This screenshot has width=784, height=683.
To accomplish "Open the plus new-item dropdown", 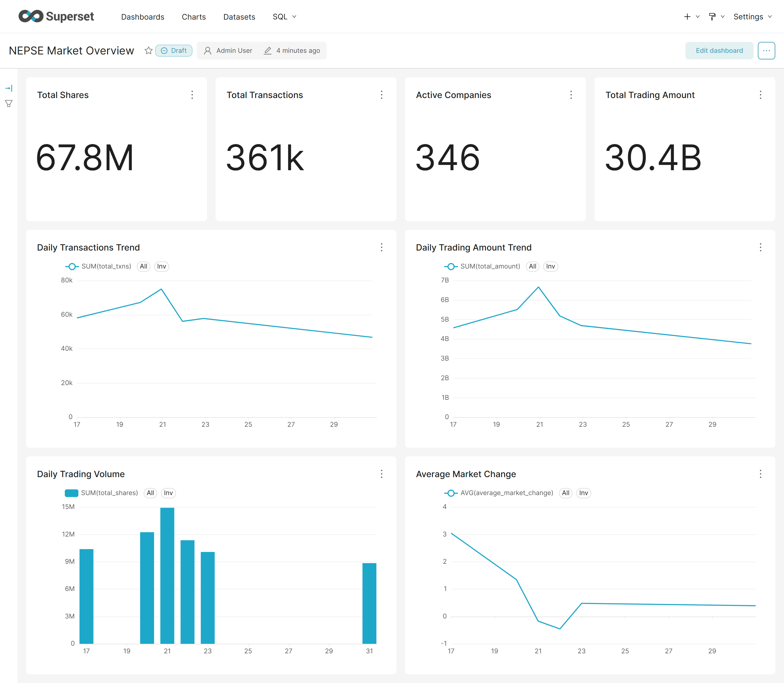I will tap(691, 17).
